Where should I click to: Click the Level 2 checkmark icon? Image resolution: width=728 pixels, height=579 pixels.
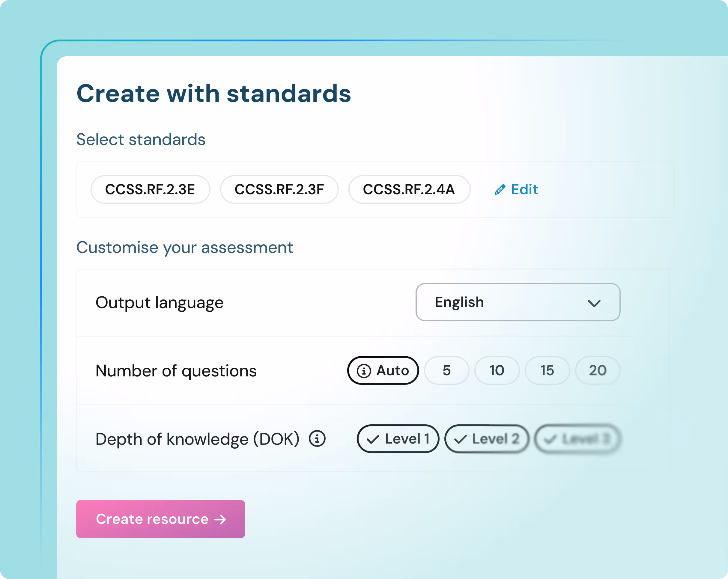(460, 439)
